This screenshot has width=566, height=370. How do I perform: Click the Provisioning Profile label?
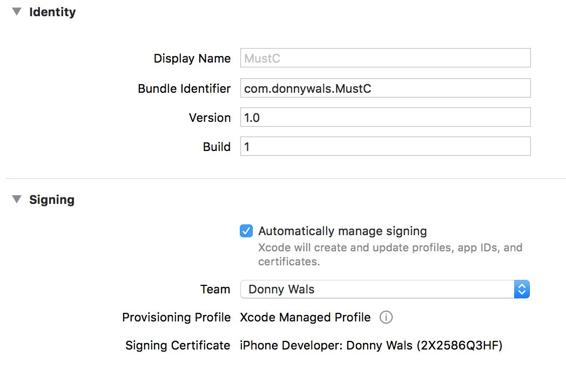(x=176, y=317)
